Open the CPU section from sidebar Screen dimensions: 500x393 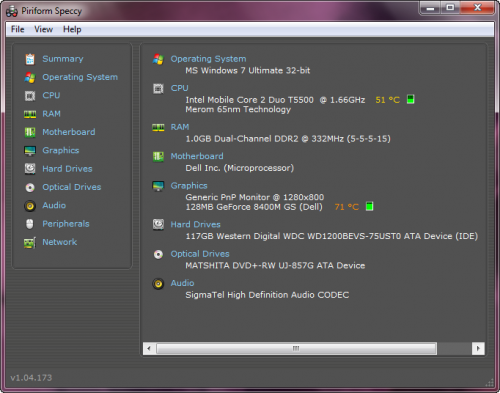pyautogui.click(x=51, y=96)
